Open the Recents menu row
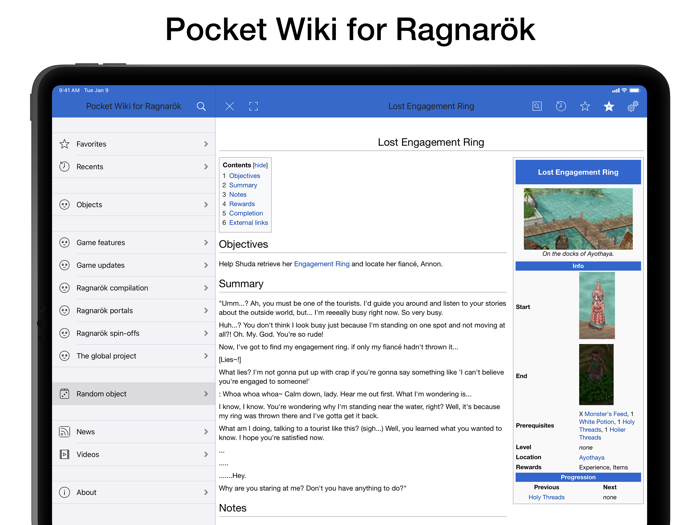This screenshot has height=525, width=700. point(134,167)
